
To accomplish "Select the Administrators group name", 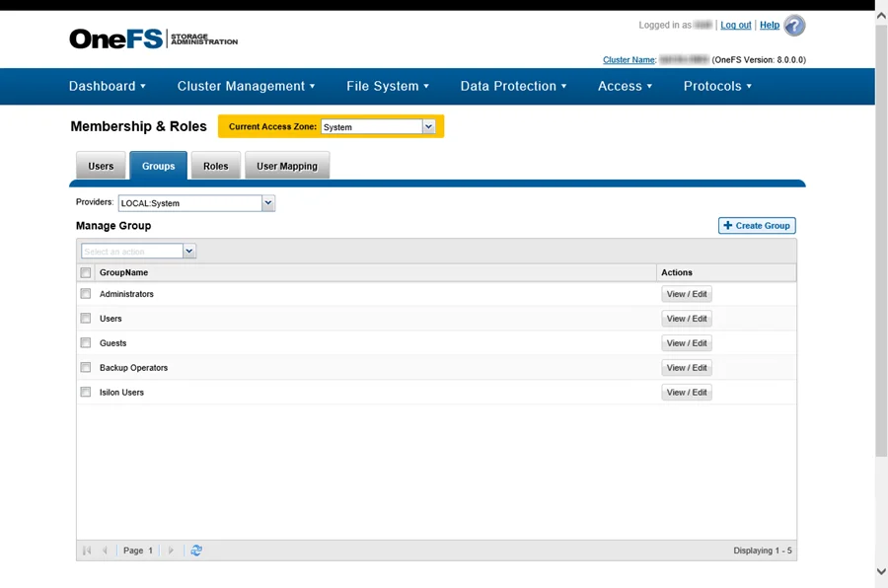I will [x=126, y=294].
